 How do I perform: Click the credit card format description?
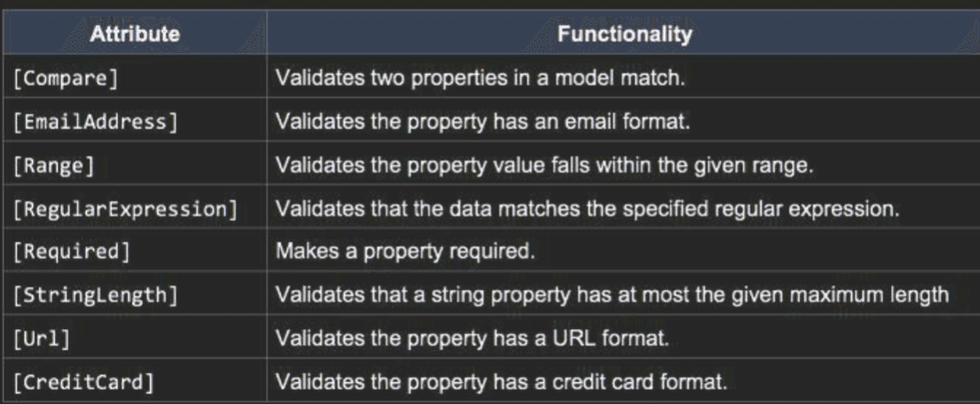[x=501, y=381]
